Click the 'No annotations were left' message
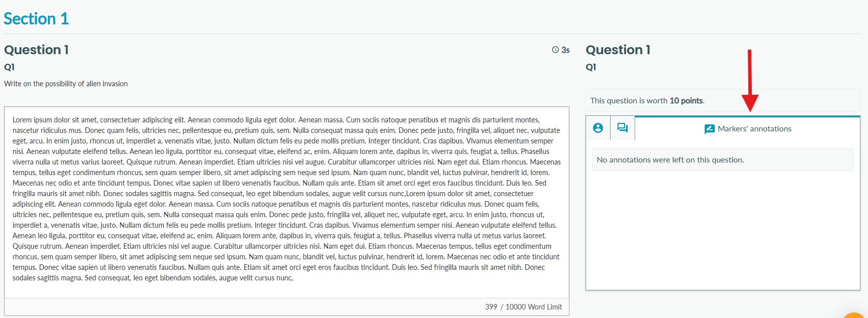This screenshot has height=318, width=868. pos(670,160)
